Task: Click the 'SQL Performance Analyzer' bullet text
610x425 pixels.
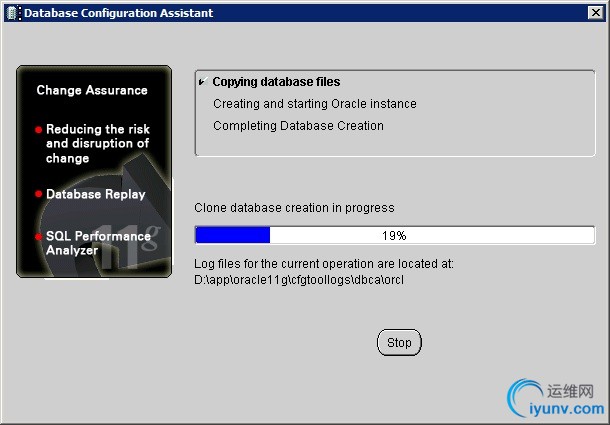Action: click(98, 243)
